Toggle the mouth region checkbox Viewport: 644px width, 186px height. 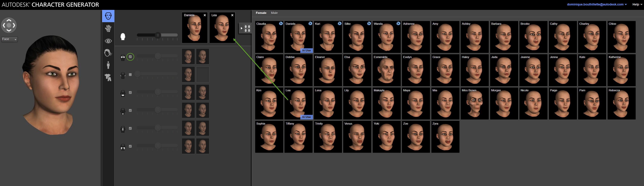(130, 92)
